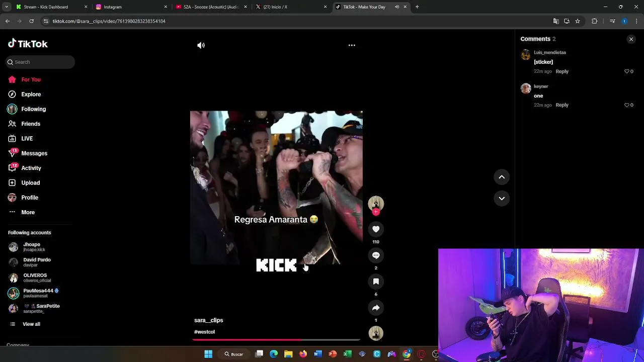Open Windows Start menu

(208, 354)
